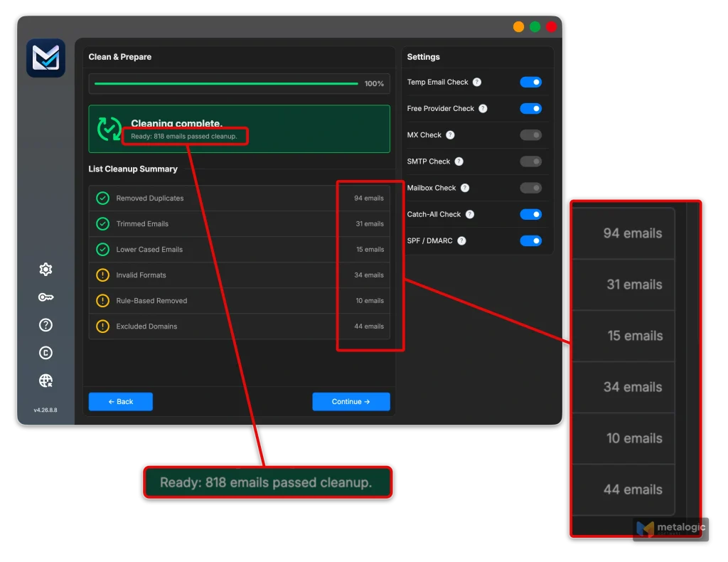
Task: Click the Invalid Formats row label
Action: tap(141, 275)
